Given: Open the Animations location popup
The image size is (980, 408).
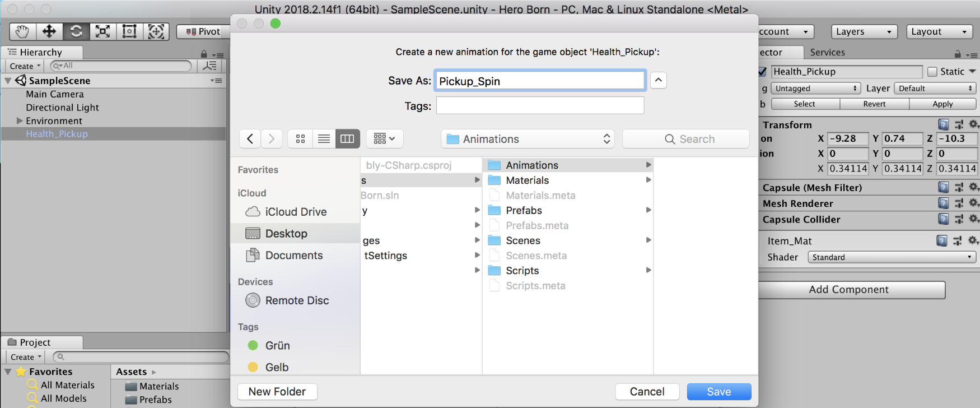Looking at the screenshot, I should point(528,139).
